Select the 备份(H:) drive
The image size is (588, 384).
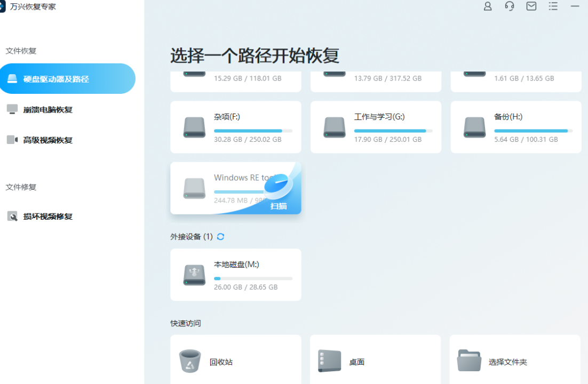pos(516,127)
